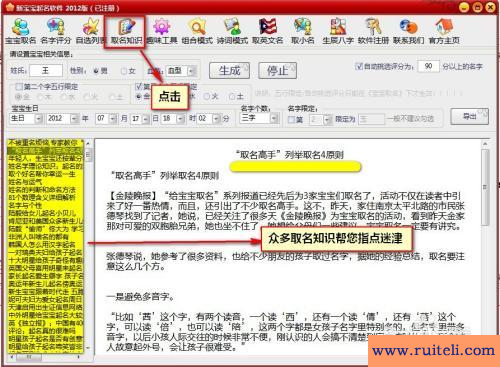
Task: Click the 停止 stop button
Action: pyautogui.click(x=277, y=71)
